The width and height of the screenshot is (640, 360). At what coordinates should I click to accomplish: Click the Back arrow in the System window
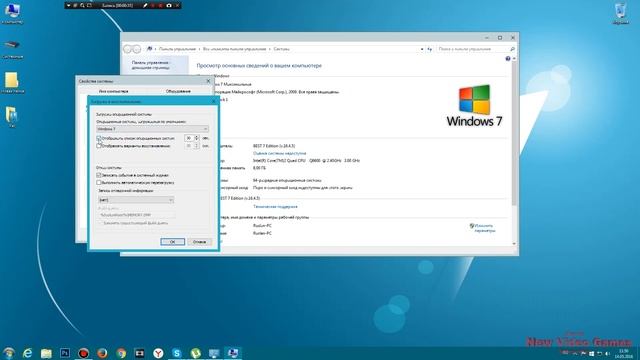click(x=127, y=49)
